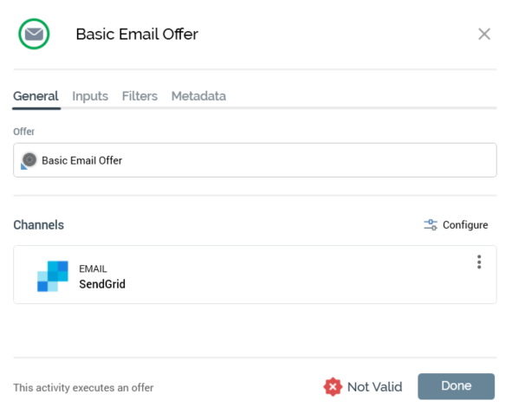Click the dialog title Basic Email Offer

(137, 34)
